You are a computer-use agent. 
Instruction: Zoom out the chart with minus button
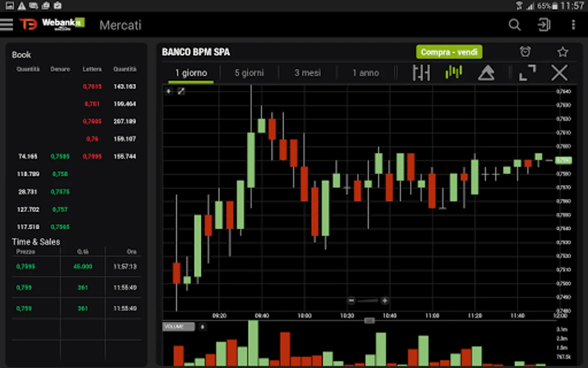351,301
